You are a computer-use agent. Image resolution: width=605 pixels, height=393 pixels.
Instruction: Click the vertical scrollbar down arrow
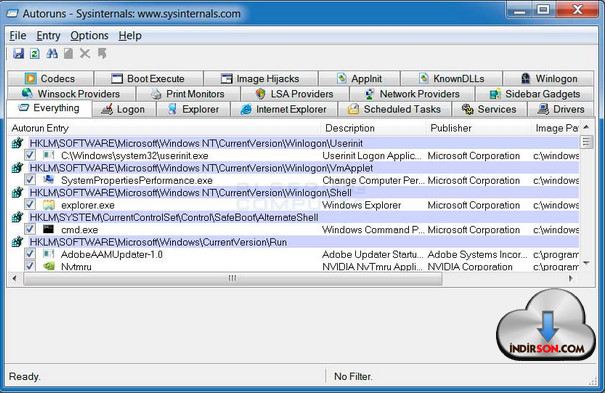(x=586, y=263)
